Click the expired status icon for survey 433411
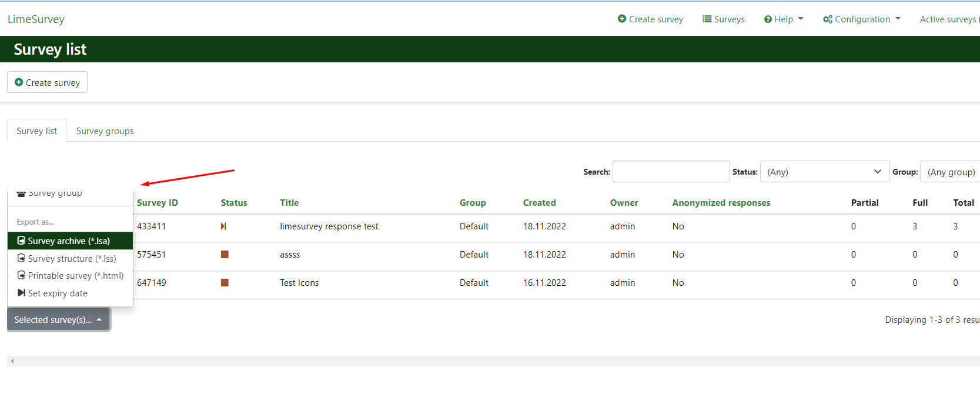The image size is (980, 404). [223, 226]
